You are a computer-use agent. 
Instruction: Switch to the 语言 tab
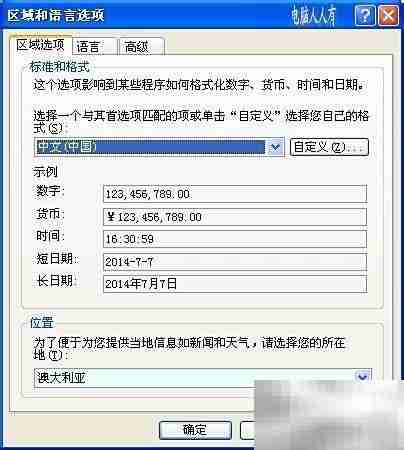pyautogui.click(x=95, y=47)
